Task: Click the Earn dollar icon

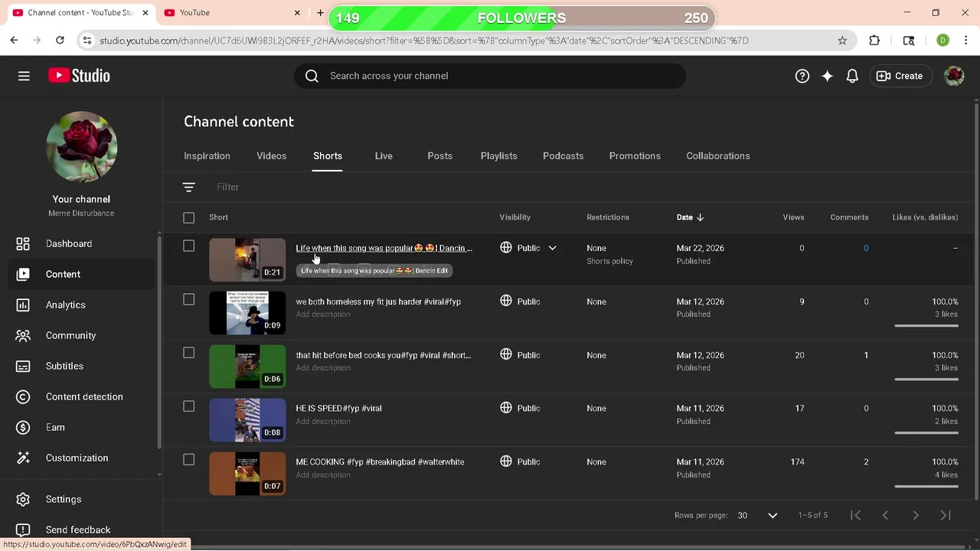Action: 23,427
